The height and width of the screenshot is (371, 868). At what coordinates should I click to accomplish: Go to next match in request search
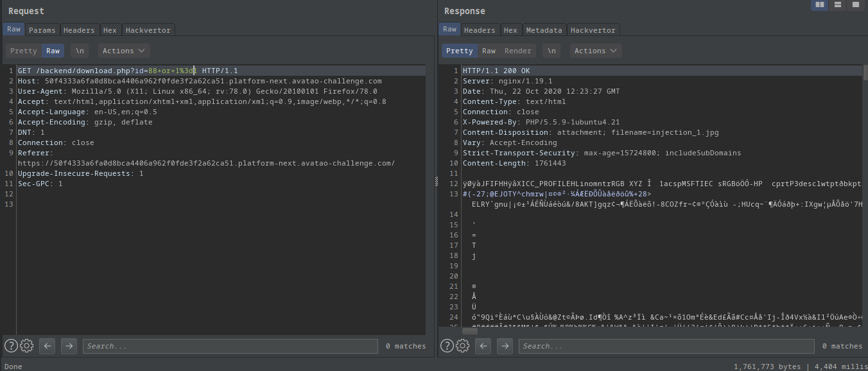pyautogui.click(x=69, y=346)
